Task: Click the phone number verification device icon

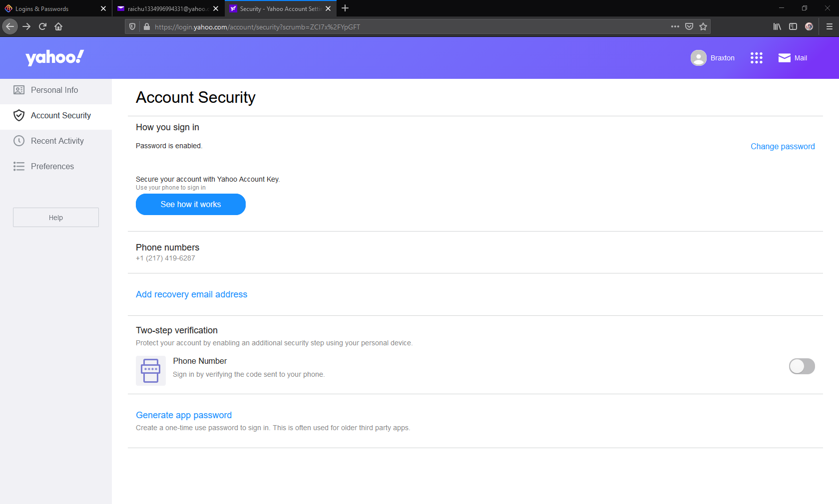Action: click(x=151, y=371)
